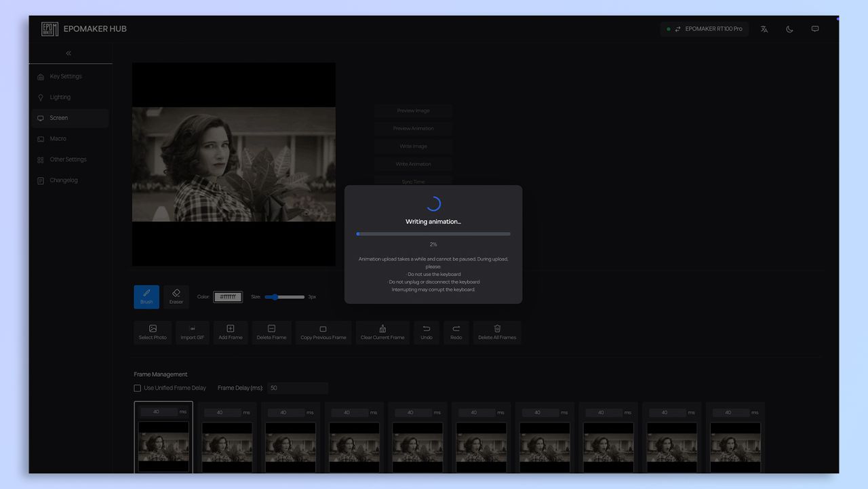Click Copy Previous Frame icon
The width and height of the screenshot is (868, 489).
pos(323,329)
